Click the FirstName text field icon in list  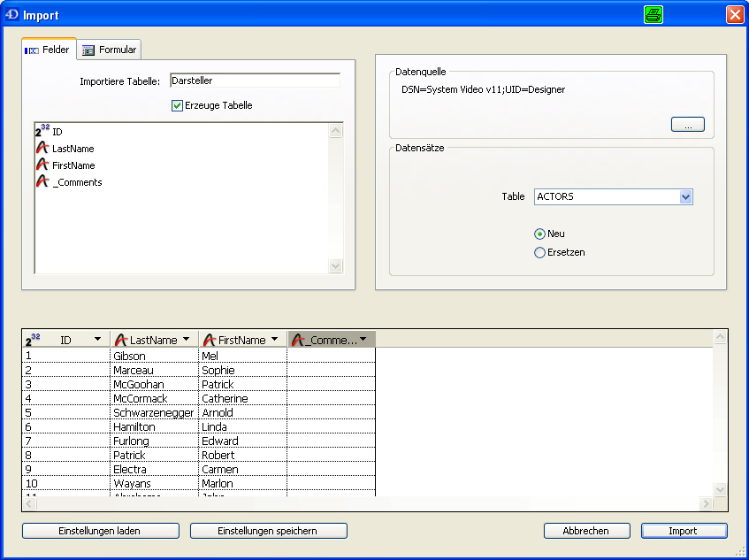pyautogui.click(x=42, y=165)
